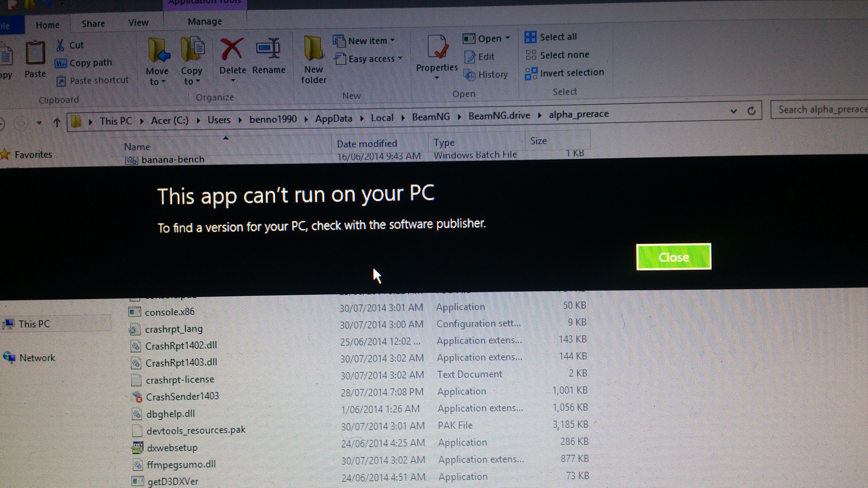Open the Home ribbon tab
This screenshot has width=868, height=488.
[48, 25]
